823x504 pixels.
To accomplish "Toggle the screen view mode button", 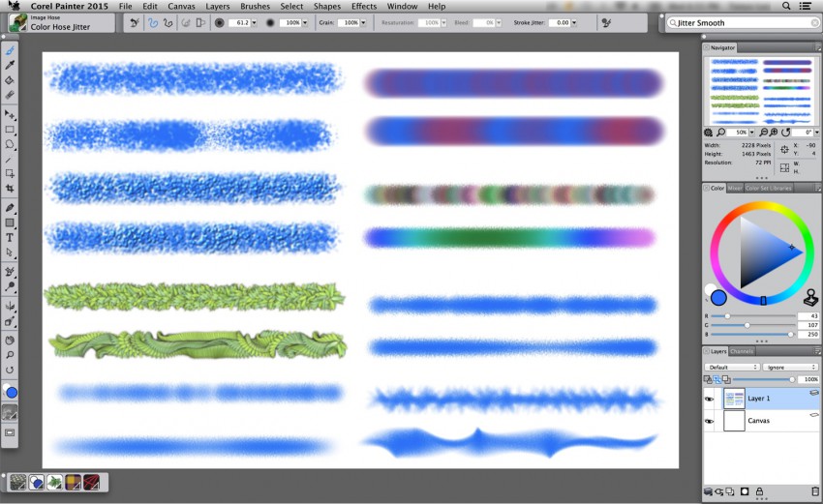I will point(10,432).
